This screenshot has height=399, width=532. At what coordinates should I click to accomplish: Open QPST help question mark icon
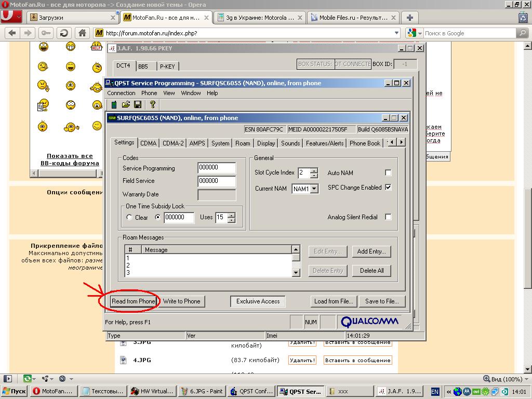[152, 104]
